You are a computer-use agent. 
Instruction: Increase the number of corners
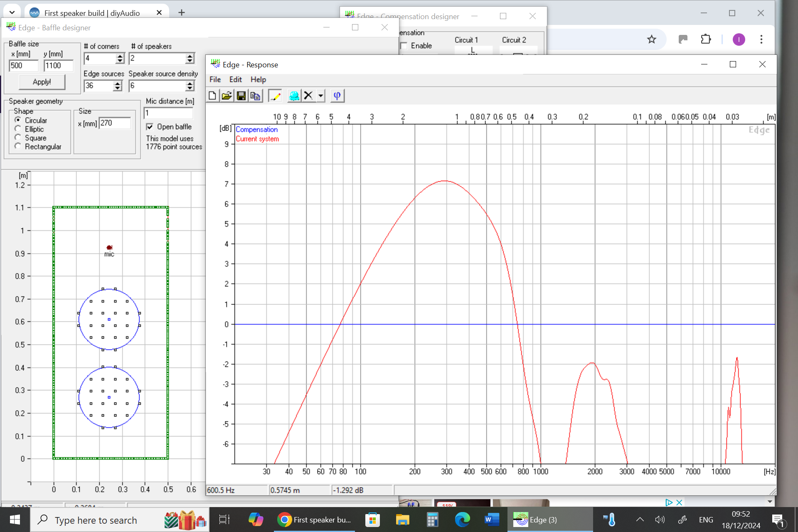[120, 56]
